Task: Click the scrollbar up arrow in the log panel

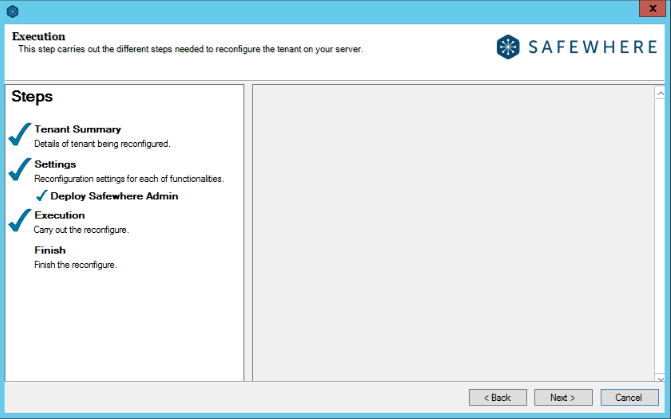Action: point(660,93)
